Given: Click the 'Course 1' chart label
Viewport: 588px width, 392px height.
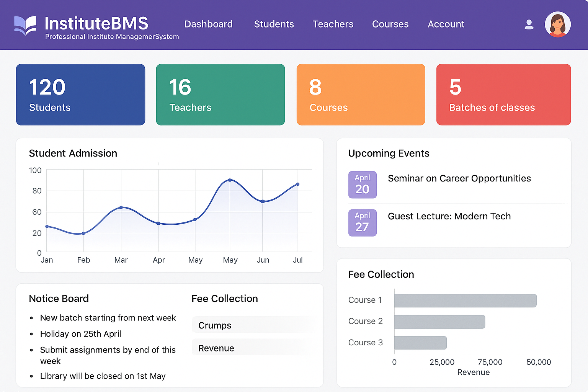Looking at the screenshot, I should [x=365, y=300].
